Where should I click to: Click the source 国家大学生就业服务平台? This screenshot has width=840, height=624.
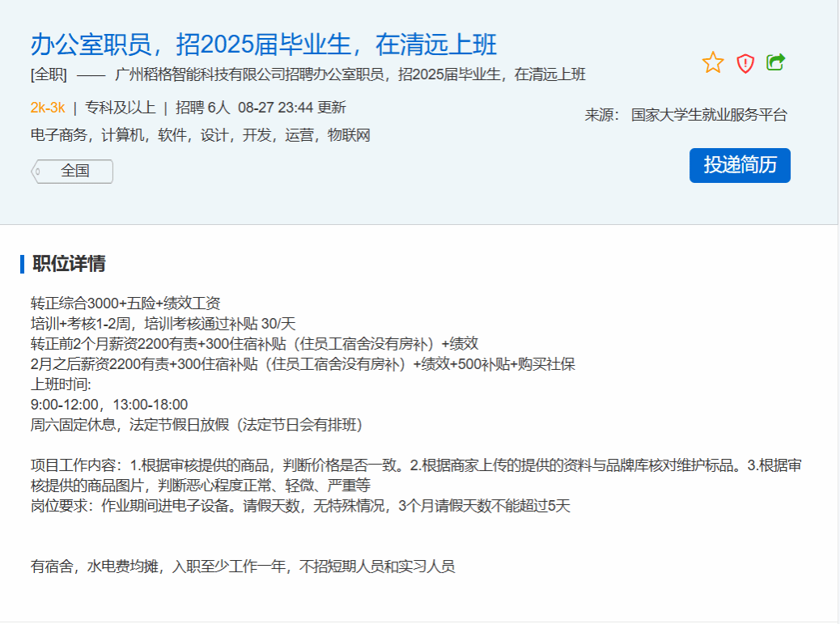tap(709, 115)
